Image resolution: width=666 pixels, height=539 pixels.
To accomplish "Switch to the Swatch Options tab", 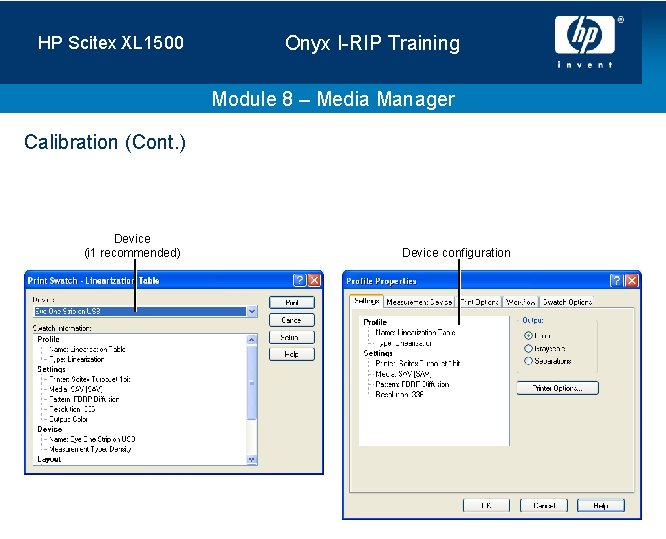I will point(567,302).
